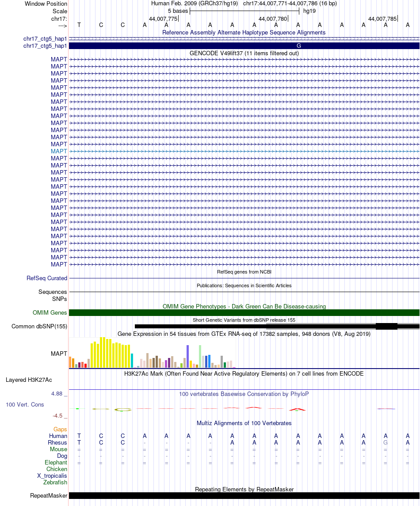Click '100 vertebrates Basewise Conservation by PhyloP' title
Image resolution: width=420 pixels, height=506 pixels.
click(x=244, y=394)
